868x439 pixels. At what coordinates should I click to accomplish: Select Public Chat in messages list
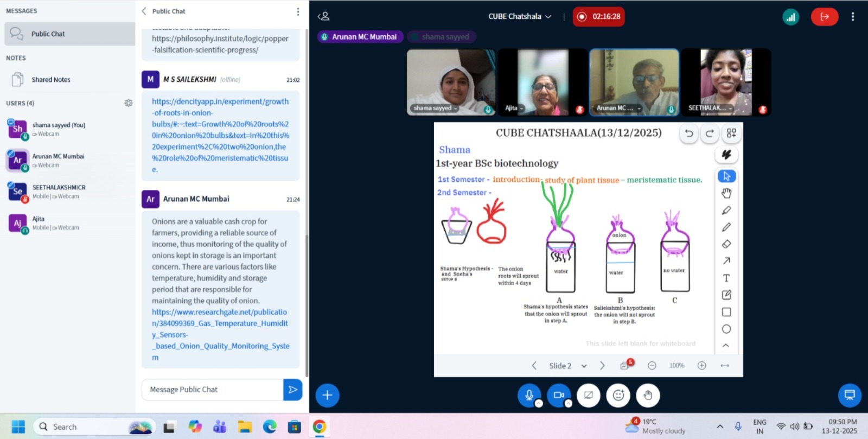point(48,34)
